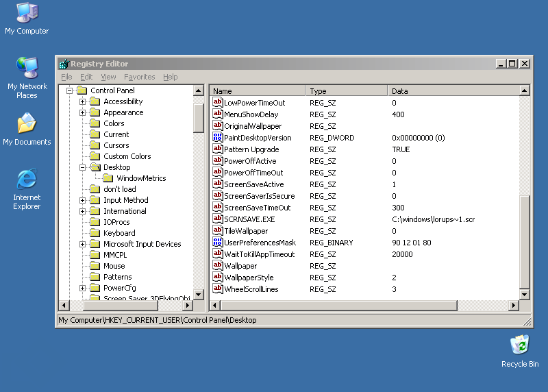The height and width of the screenshot is (392, 548).
Task: Click the TileWallpaper value icon
Action: tap(217, 231)
